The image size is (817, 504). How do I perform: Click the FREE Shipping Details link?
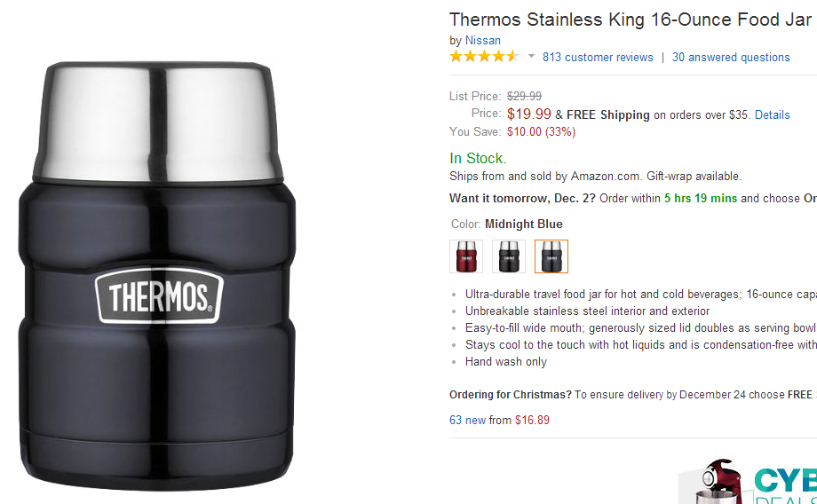click(772, 114)
